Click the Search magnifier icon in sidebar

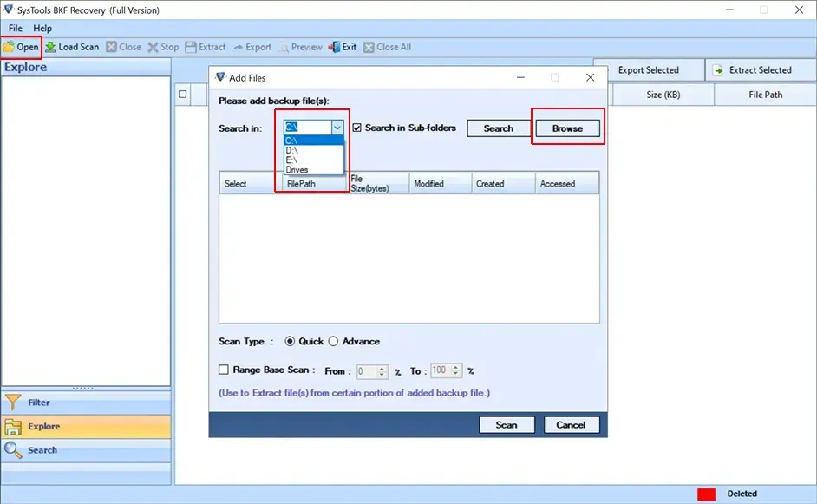(x=13, y=450)
